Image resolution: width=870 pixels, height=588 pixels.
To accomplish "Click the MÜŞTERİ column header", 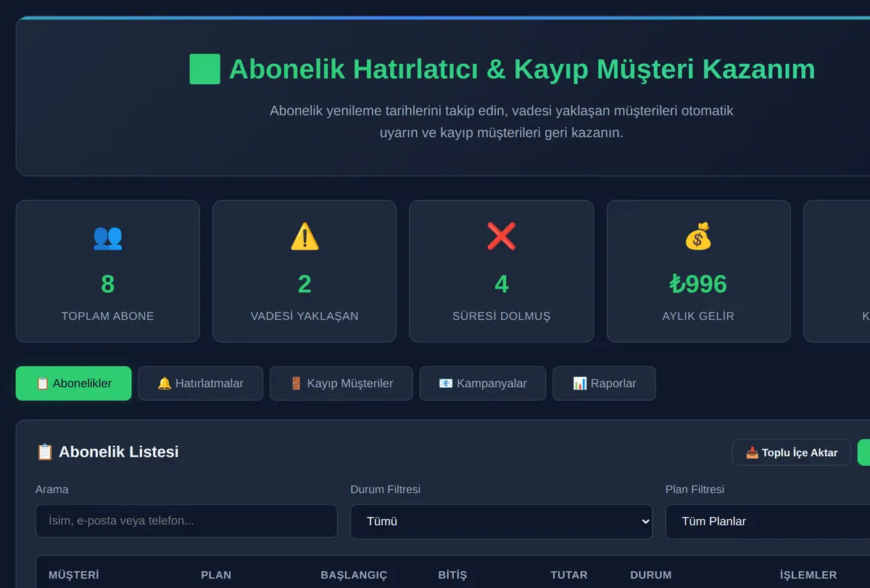I will coord(74,575).
